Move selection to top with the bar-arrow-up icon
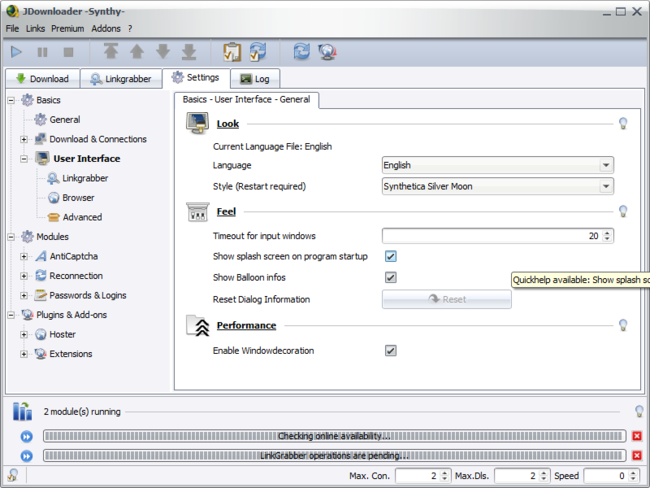 111,51
